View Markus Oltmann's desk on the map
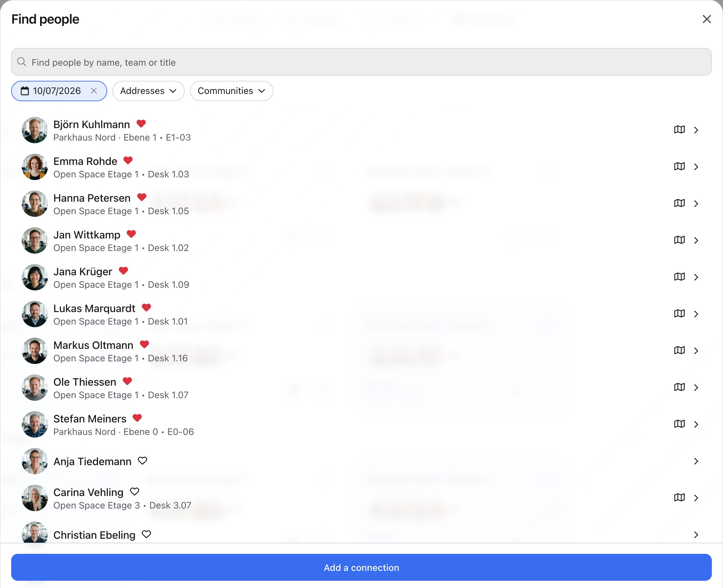Image resolution: width=723 pixels, height=588 pixels. coord(679,351)
